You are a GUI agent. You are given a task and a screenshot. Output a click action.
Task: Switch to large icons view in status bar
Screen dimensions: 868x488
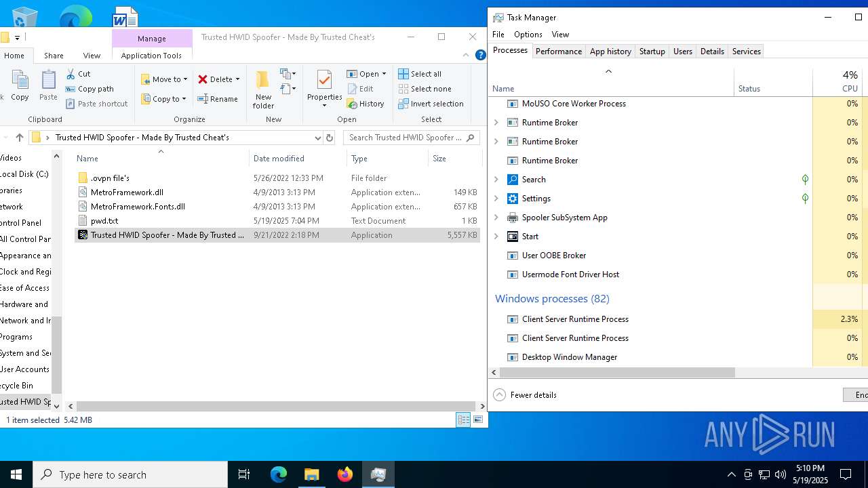coord(478,420)
